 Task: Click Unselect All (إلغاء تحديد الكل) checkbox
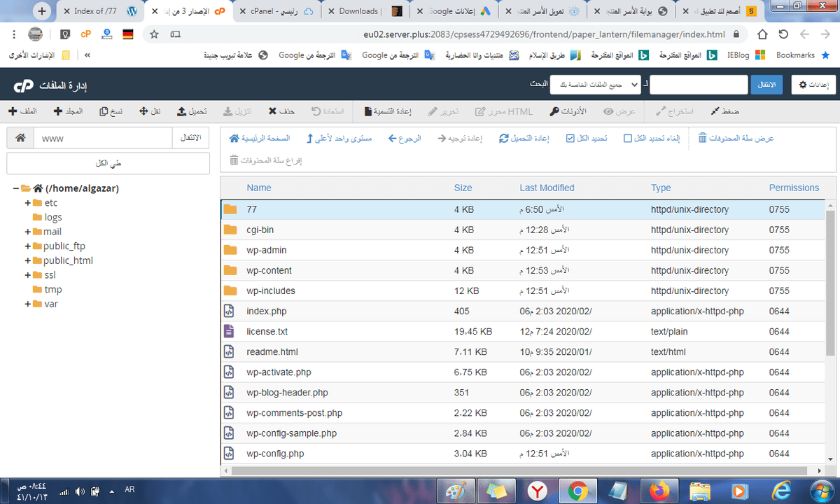pos(627,139)
